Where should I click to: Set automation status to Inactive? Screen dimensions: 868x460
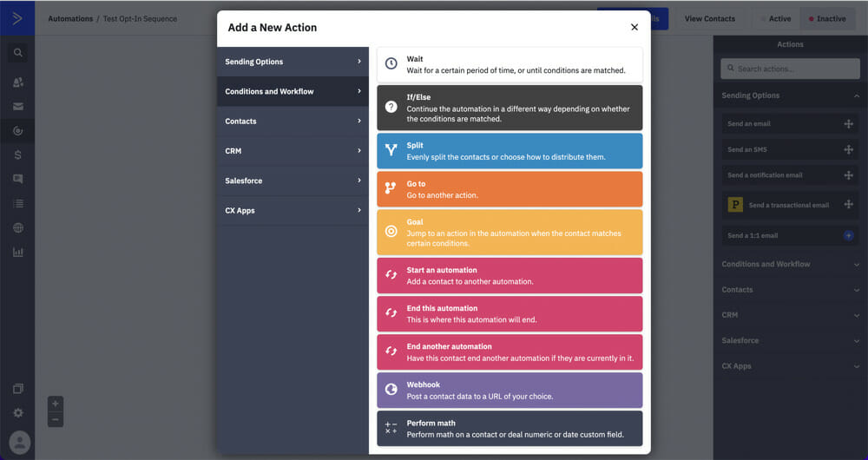(x=826, y=18)
